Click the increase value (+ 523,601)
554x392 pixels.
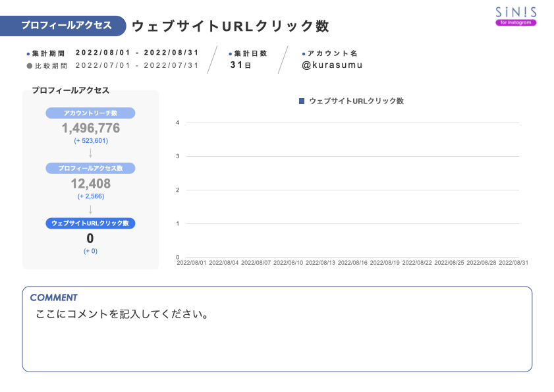pyautogui.click(x=91, y=140)
